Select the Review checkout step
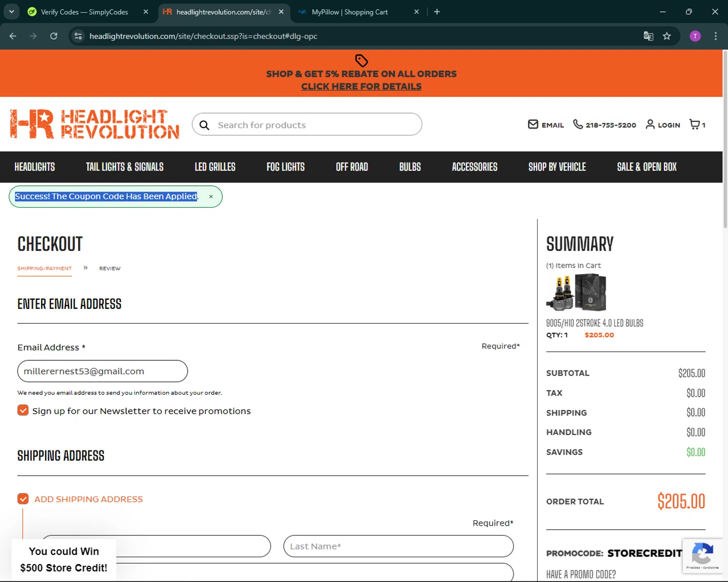The width and height of the screenshot is (728, 582). click(110, 268)
